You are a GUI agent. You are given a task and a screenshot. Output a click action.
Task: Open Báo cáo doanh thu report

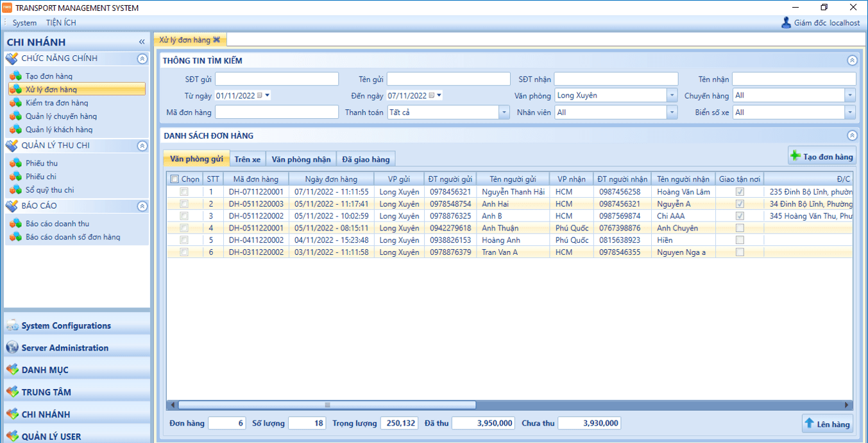point(57,223)
